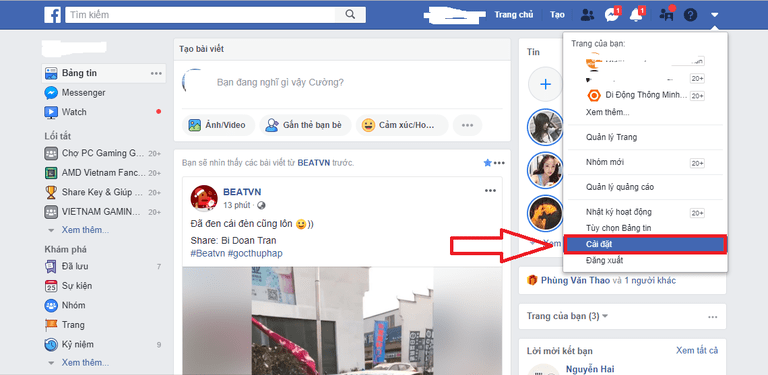
Task: Click the search magnifier button
Action: point(350,15)
